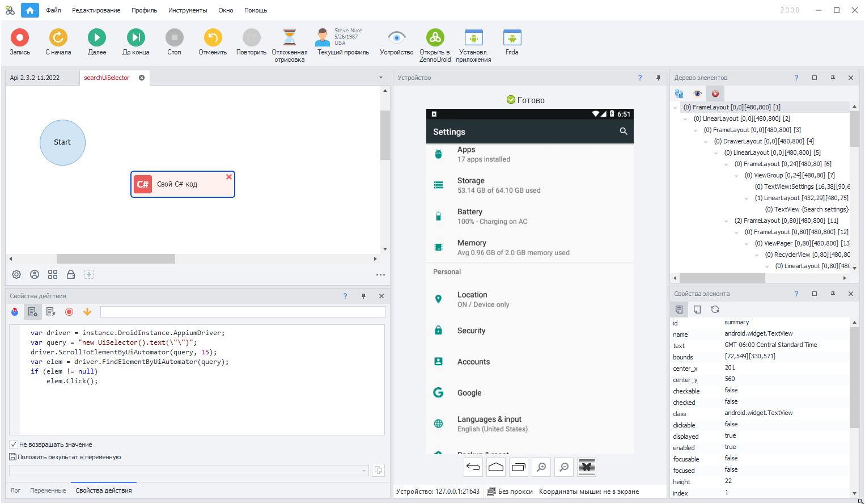Switch to the Лог tab
The width and height of the screenshot is (865, 504).
15,490
